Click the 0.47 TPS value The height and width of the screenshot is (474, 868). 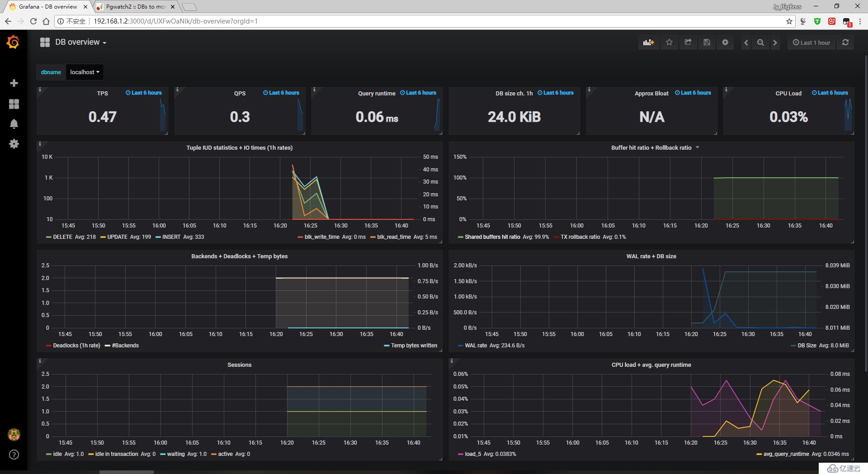103,117
